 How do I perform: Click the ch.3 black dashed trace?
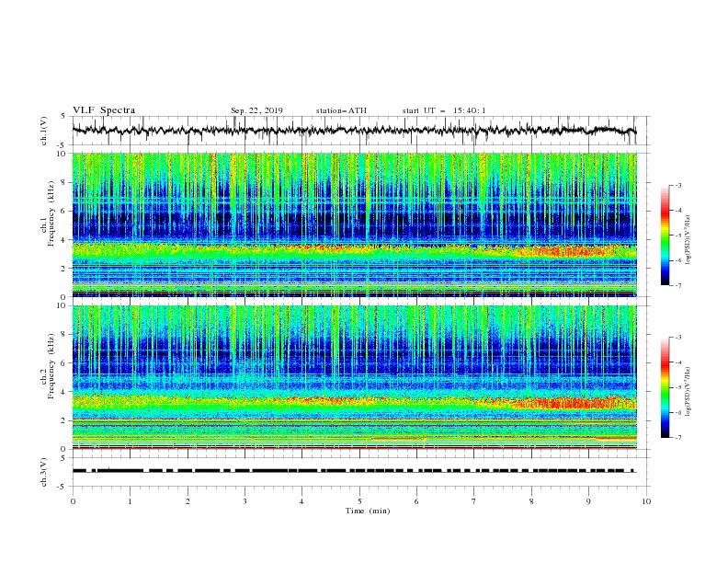coord(354,471)
